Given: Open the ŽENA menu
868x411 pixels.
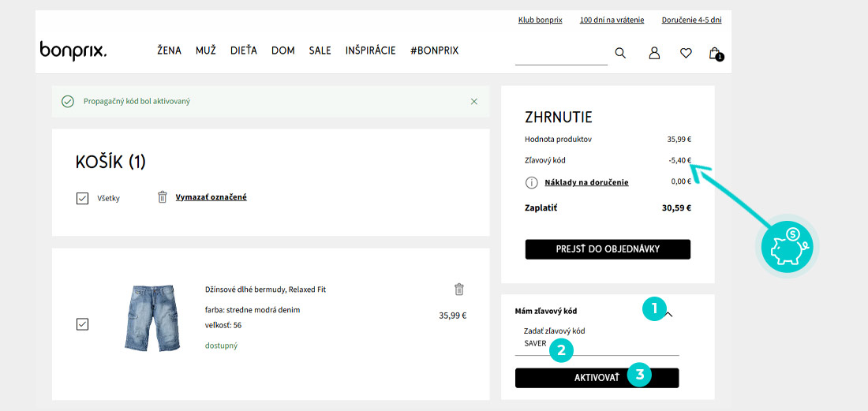Looking at the screenshot, I should click(x=169, y=51).
